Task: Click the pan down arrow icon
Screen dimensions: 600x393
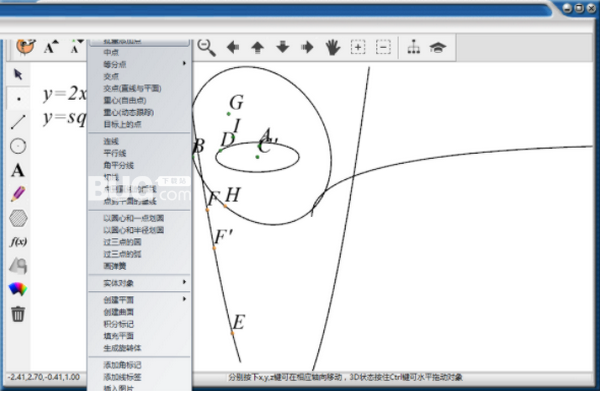Action: 283,47
